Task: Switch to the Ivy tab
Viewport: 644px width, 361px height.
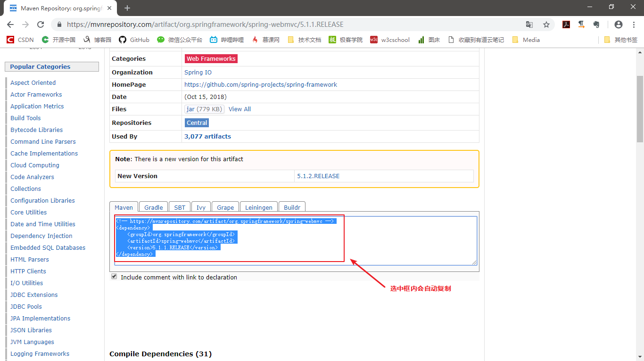Action: pos(201,207)
